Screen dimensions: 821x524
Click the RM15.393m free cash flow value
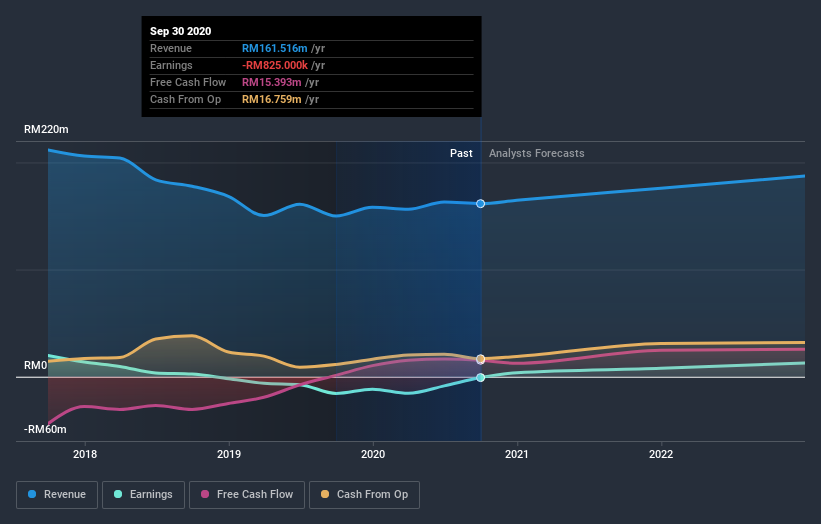pyautogui.click(x=272, y=82)
